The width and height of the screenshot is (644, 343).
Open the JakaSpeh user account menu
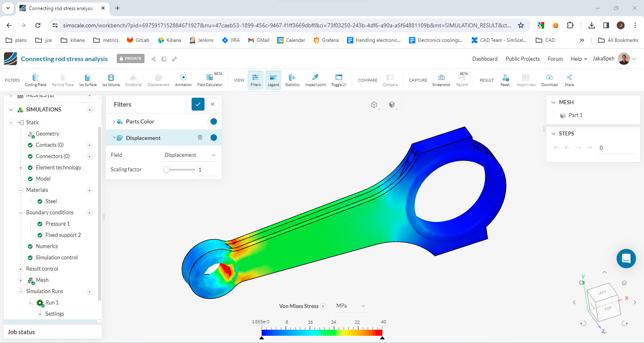(x=614, y=59)
